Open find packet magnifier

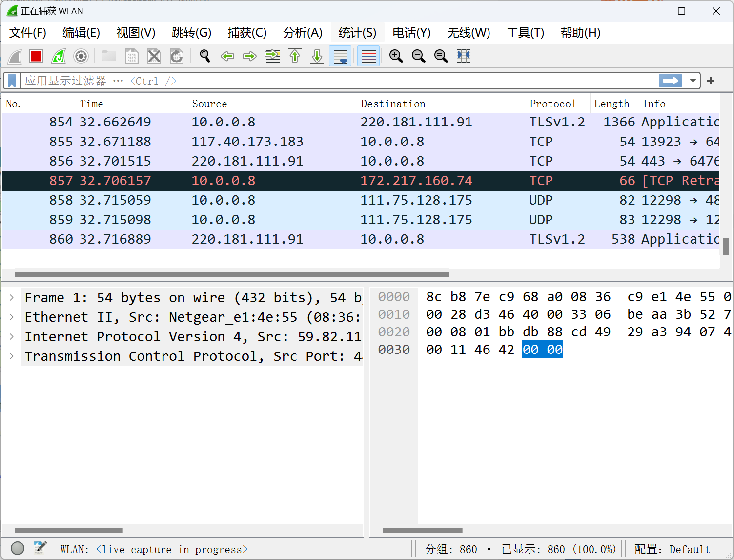point(205,56)
